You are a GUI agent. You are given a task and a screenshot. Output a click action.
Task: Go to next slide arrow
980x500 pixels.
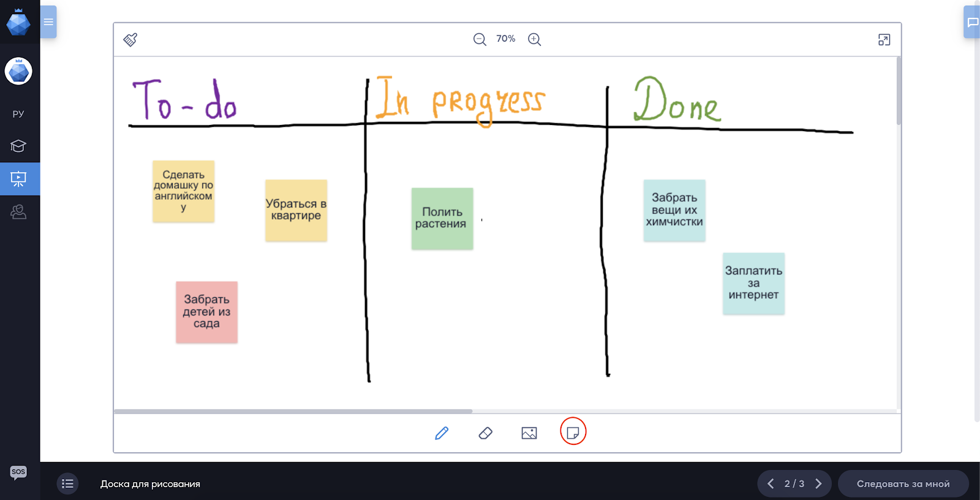818,483
